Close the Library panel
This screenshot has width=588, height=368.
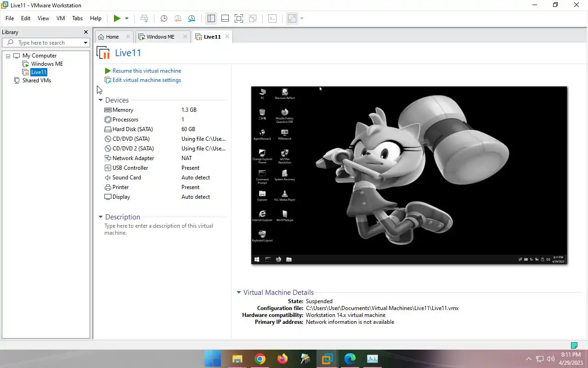(x=85, y=32)
